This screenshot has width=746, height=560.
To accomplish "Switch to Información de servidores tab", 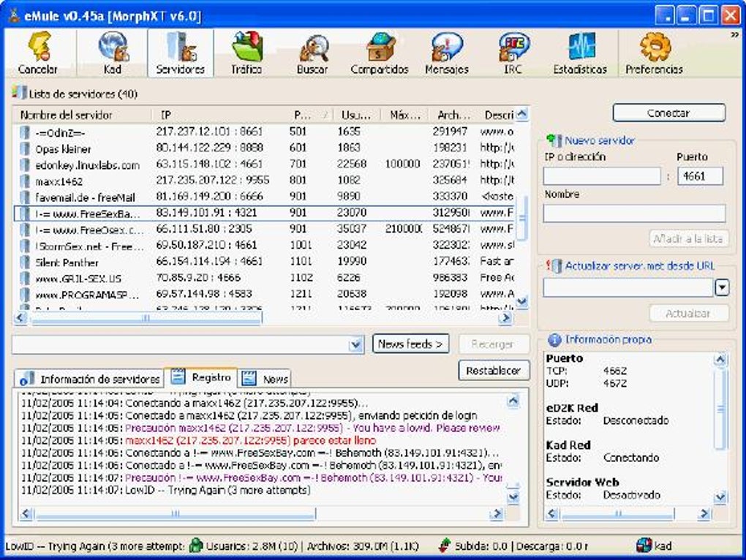I will click(x=89, y=379).
